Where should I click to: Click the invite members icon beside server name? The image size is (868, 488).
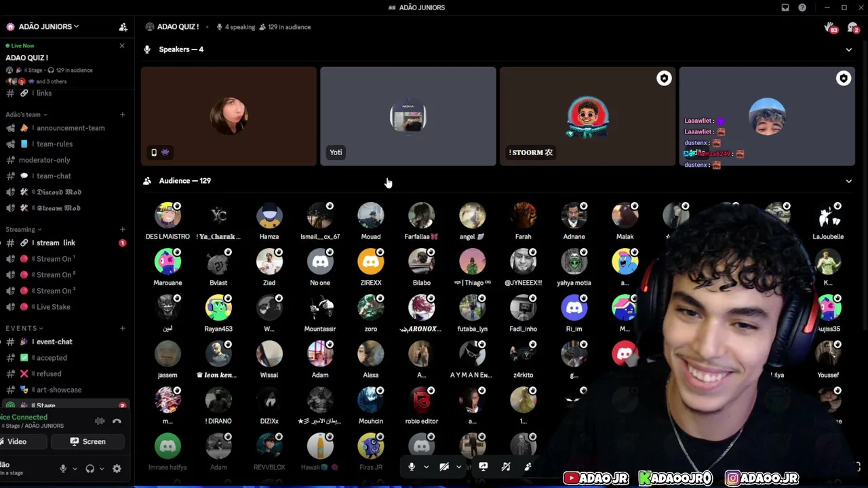[123, 27]
